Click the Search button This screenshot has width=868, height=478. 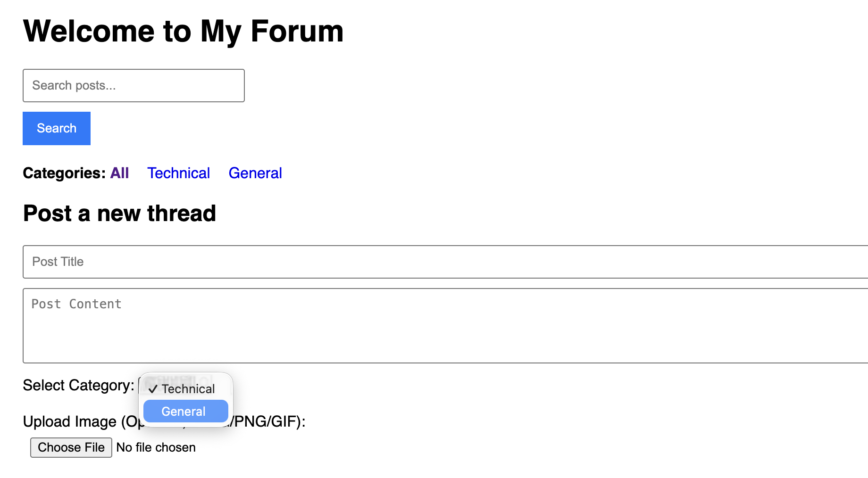tap(56, 128)
